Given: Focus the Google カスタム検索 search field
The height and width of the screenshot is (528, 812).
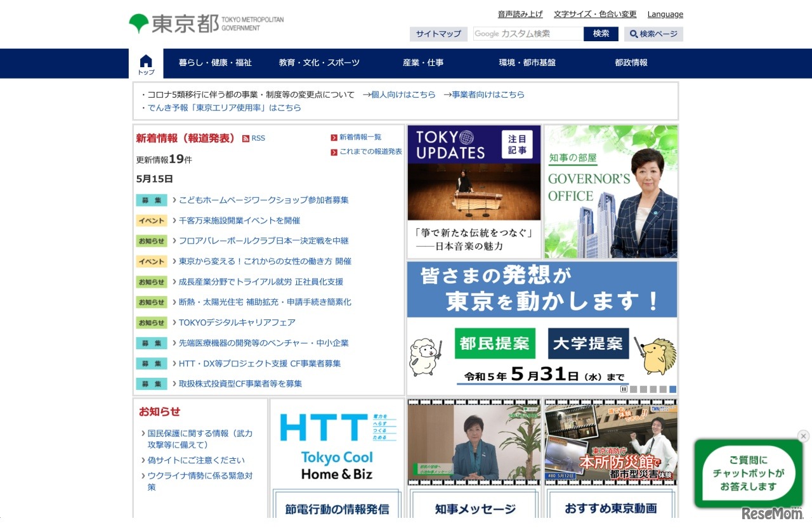Looking at the screenshot, I should pos(528,34).
